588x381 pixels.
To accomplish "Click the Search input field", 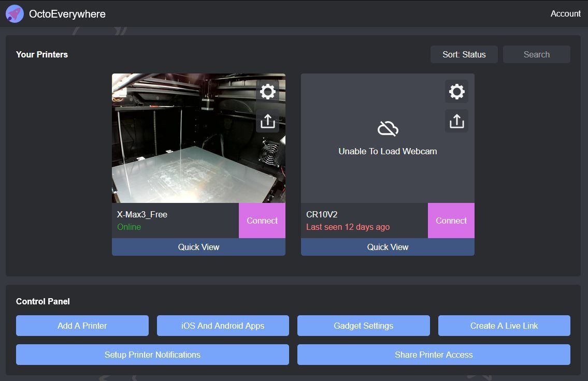I will point(536,54).
